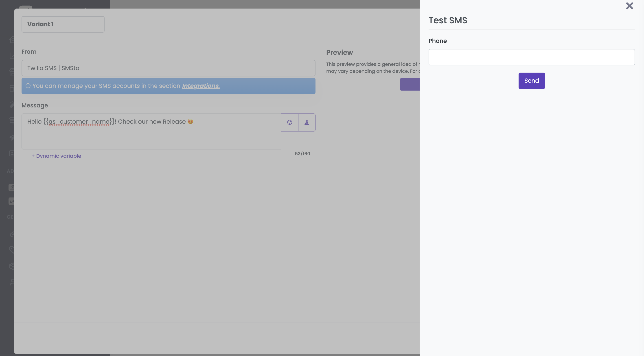
Task: Open the From sender dropdown
Action: (x=168, y=68)
